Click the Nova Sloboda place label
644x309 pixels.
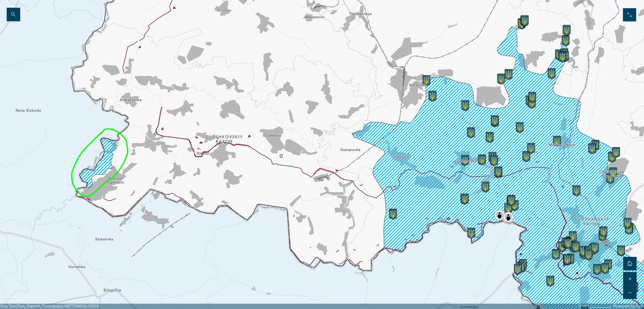pos(28,110)
